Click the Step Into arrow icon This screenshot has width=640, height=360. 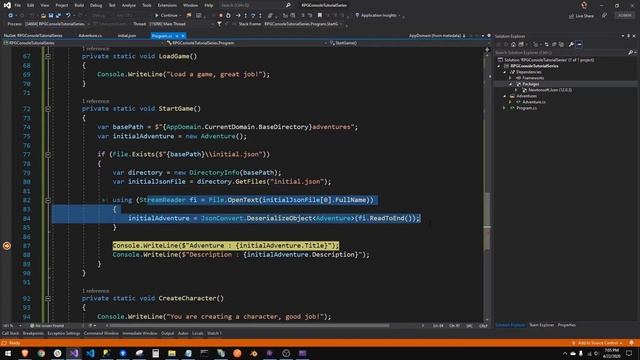(245, 16)
